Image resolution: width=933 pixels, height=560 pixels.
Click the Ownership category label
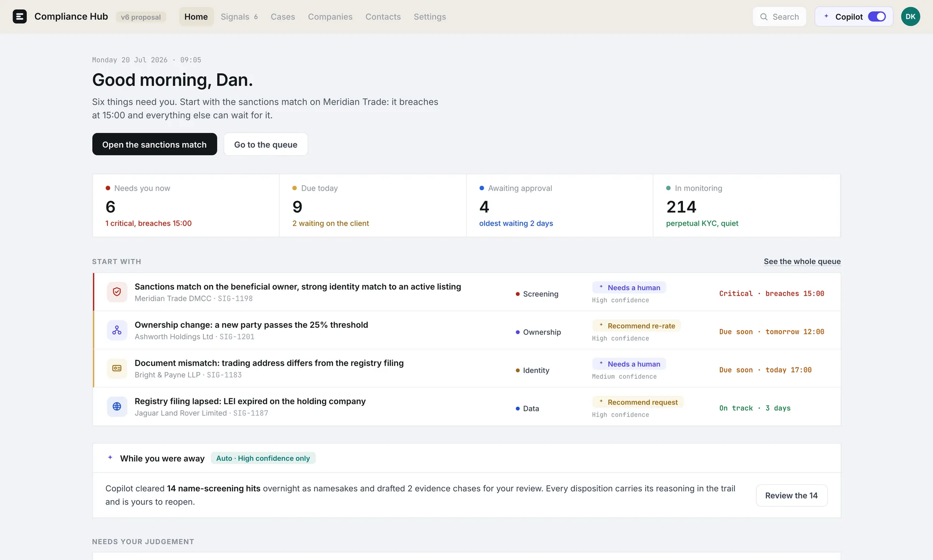click(538, 332)
